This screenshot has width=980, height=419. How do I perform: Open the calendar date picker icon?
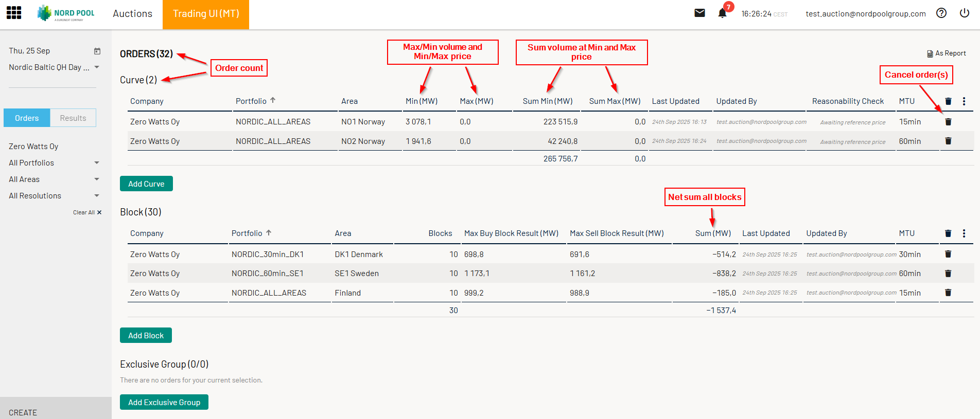97,51
